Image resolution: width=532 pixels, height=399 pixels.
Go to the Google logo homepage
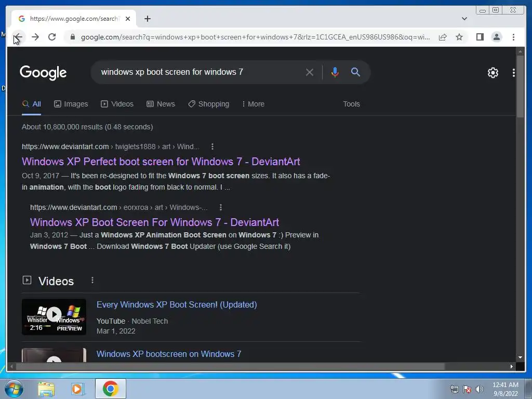pos(43,73)
